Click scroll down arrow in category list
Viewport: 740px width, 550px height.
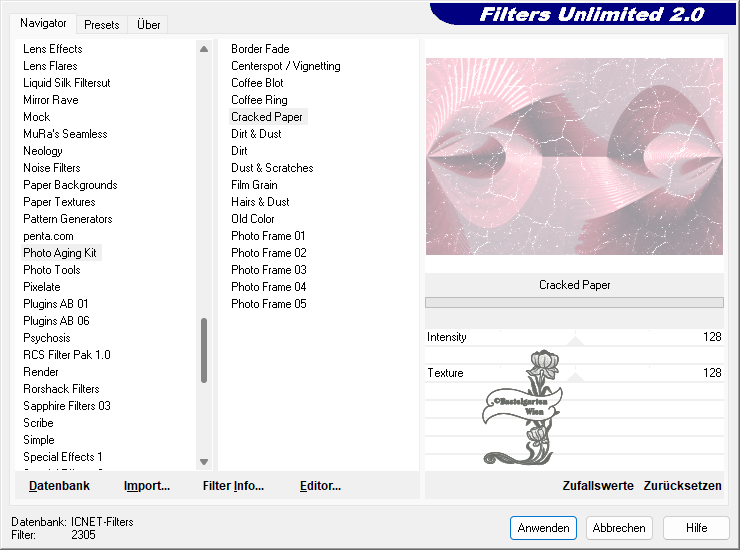[x=204, y=462]
